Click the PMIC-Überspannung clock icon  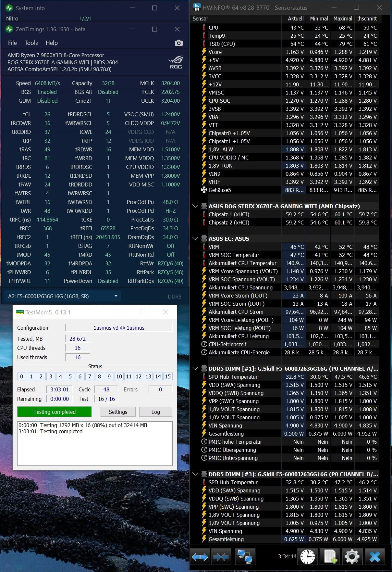(x=204, y=450)
